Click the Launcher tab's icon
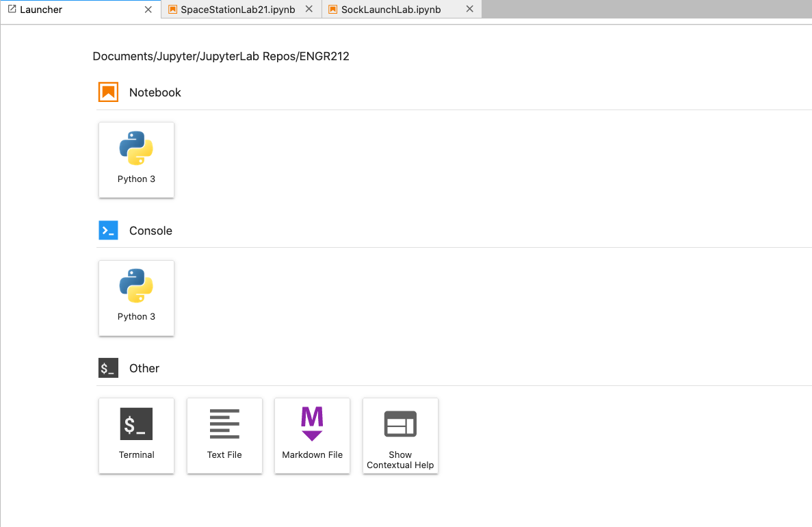This screenshot has width=812, height=527. [12, 10]
